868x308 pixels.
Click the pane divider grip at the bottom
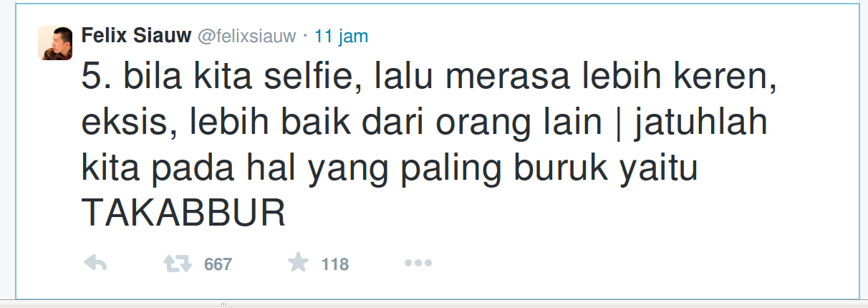coord(223,303)
